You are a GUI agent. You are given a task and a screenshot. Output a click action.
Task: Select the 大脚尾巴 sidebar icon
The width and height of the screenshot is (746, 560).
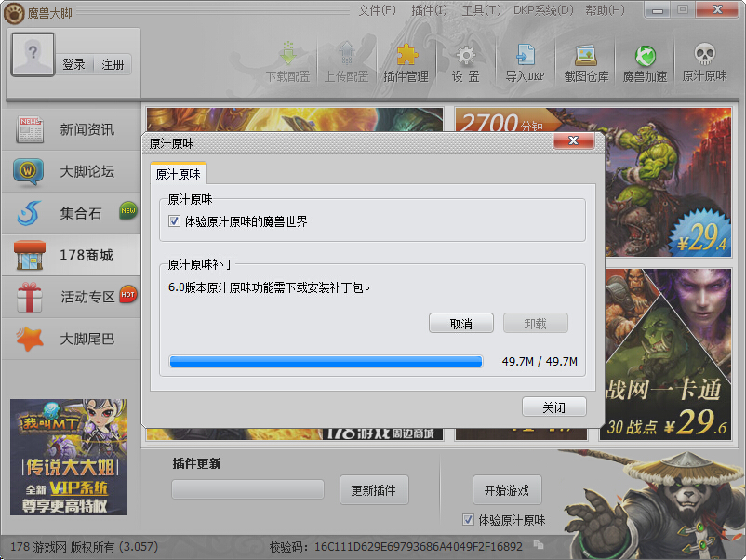70,338
